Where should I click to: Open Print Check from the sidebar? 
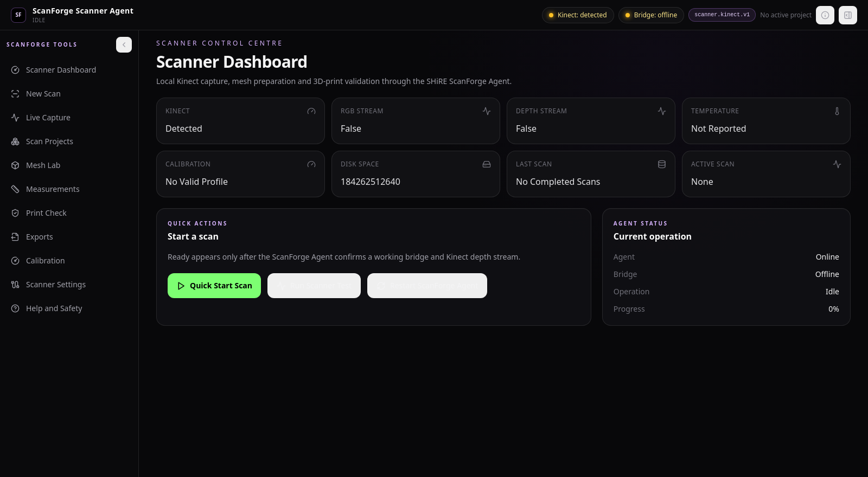tap(69, 213)
